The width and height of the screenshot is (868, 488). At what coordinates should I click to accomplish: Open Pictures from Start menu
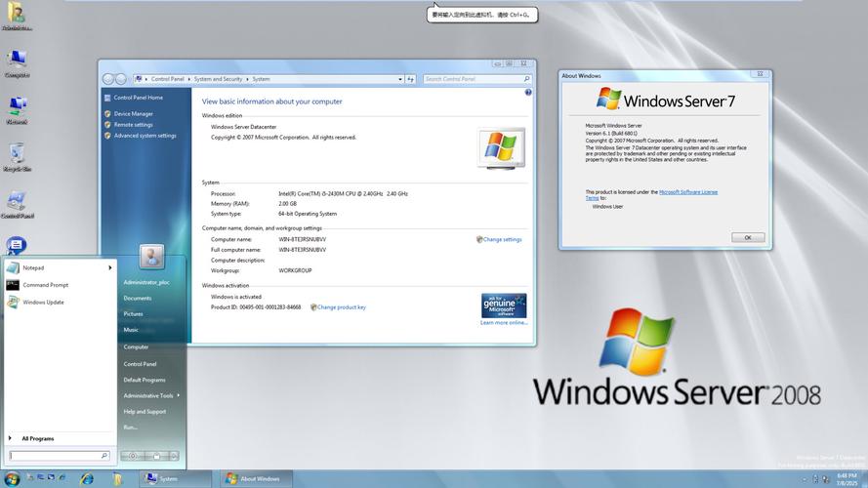pos(133,313)
